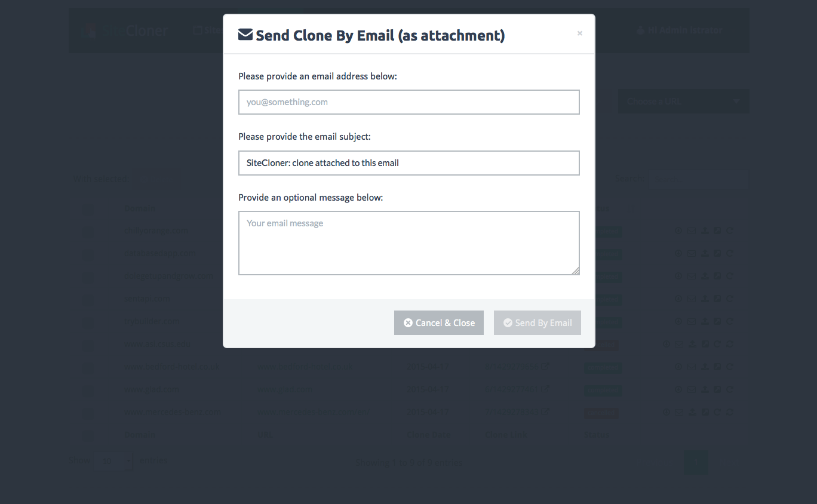The width and height of the screenshot is (817, 504).
Task: Click the refresh icon for www.glad.com row
Action: point(730,389)
